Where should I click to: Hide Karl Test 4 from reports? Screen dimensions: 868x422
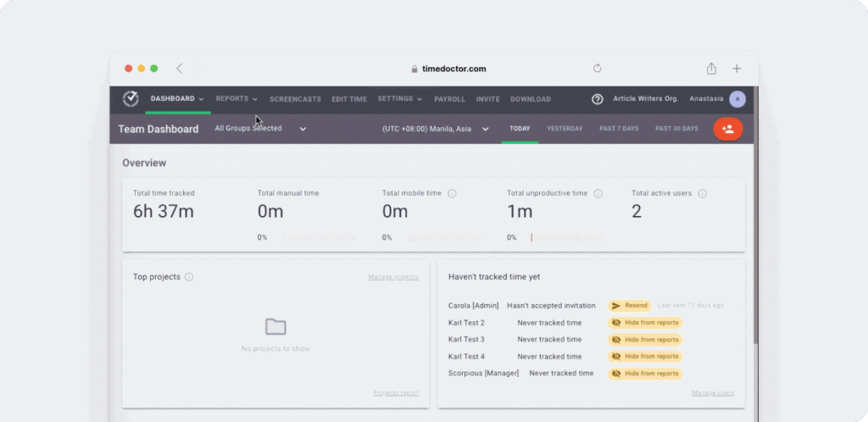coord(645,357)
